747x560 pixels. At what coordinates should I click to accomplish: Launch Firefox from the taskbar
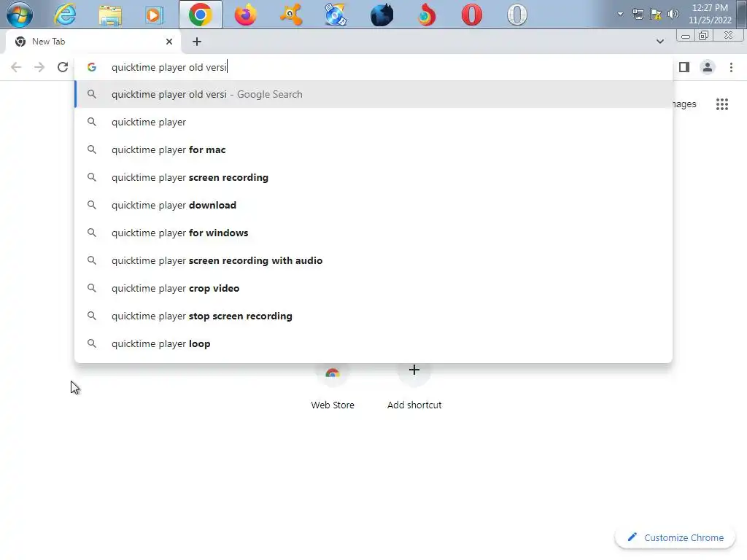pos(245,15)
